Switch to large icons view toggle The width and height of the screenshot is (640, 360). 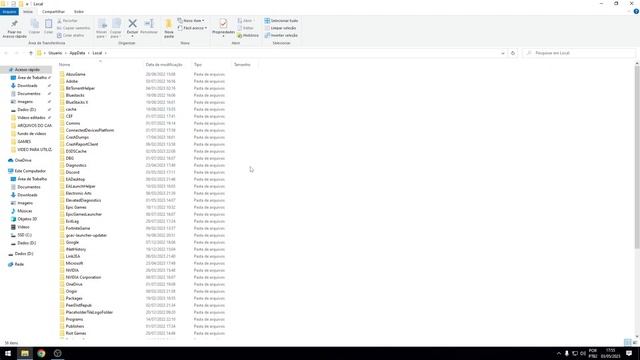point(635,342)
